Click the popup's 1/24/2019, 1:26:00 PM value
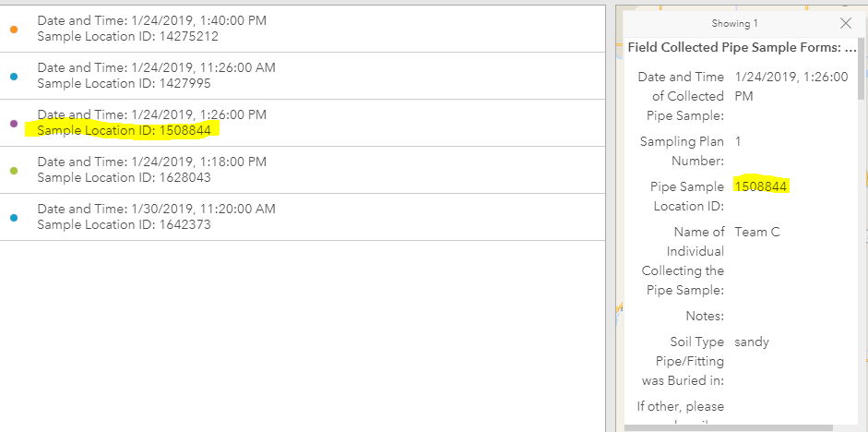 click(x=791, y=86)
